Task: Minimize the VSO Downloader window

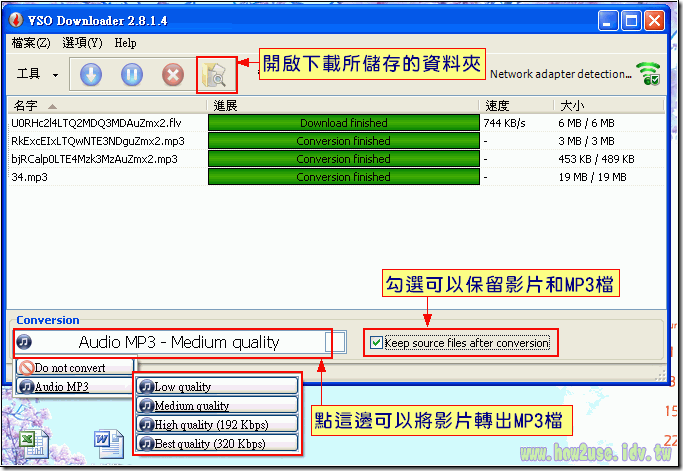Action: click(x=608, y=20)
